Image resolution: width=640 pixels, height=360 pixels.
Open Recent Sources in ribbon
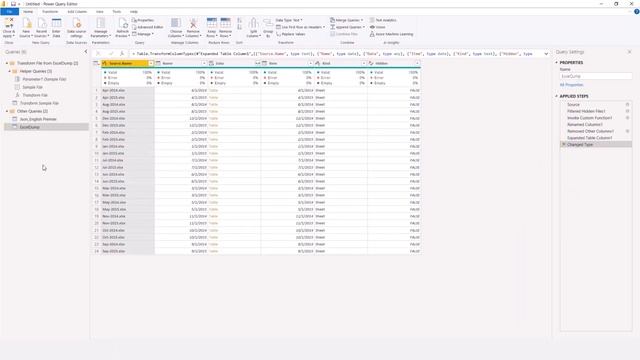[x=41, y=27]
